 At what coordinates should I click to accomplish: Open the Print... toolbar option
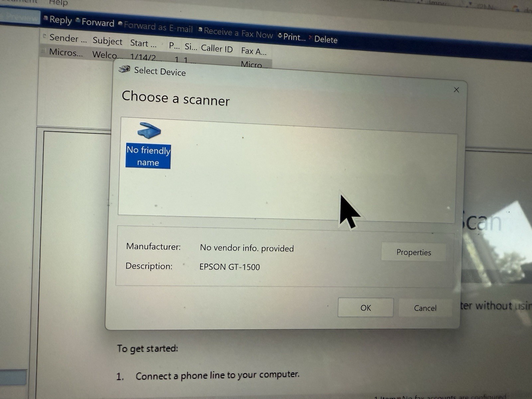pyautogui.click(x=292, y=37)
